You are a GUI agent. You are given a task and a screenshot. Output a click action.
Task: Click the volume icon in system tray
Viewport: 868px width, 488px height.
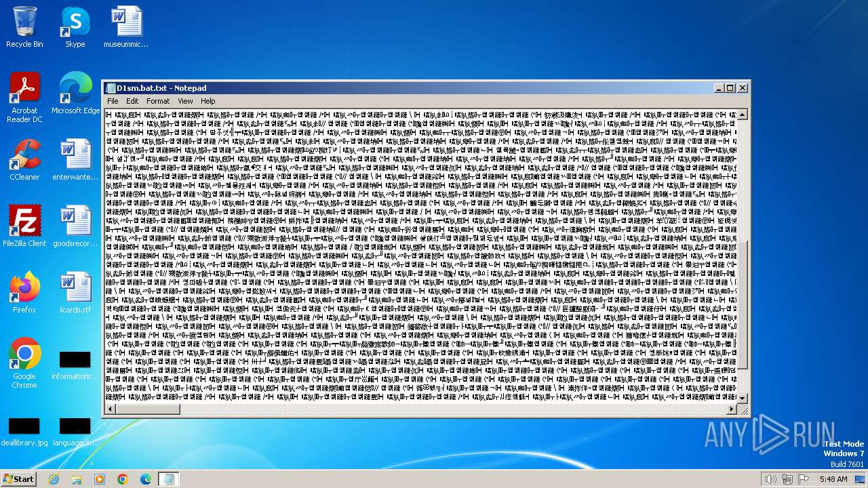770,479
